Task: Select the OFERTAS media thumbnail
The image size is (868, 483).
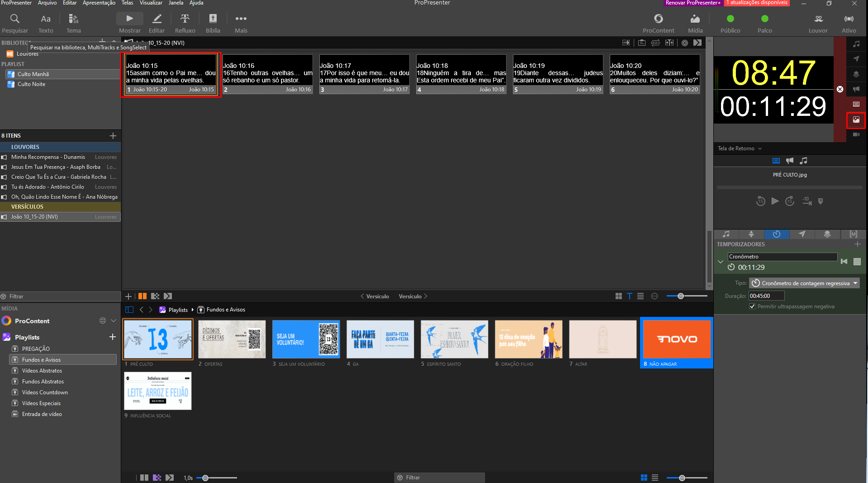Action: click(232, 340)
